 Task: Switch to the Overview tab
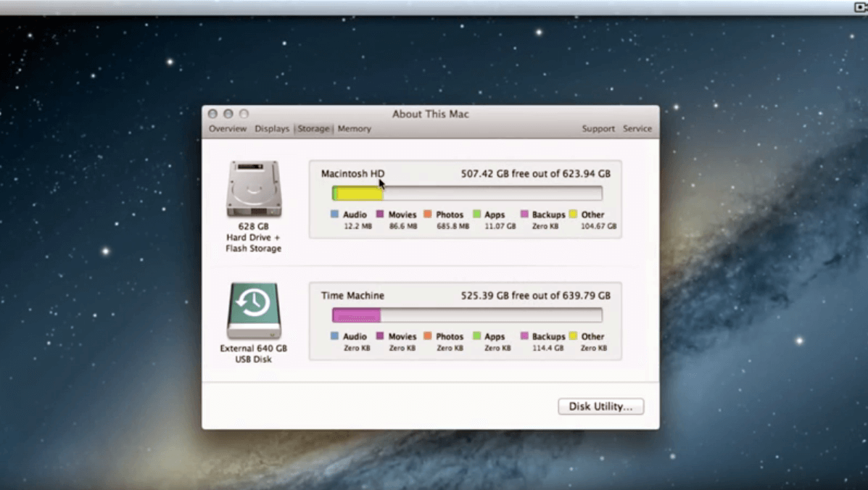pos(228,129)
